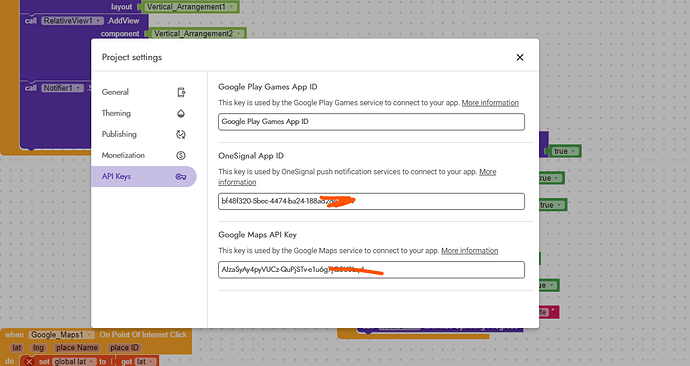Screen dimensions: 690x366
Task: Expand the Vertical_Arrangement1 block dropdown
Action: (232, 7)
